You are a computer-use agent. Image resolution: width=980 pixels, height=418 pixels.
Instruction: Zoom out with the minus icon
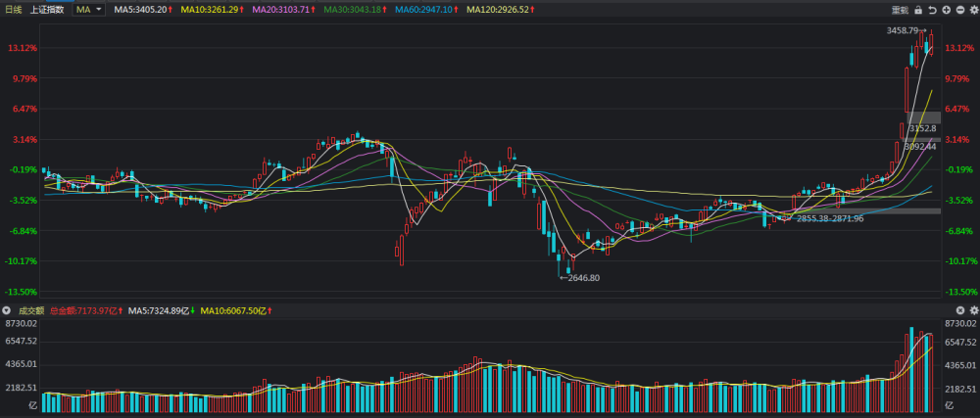point(959,10)
